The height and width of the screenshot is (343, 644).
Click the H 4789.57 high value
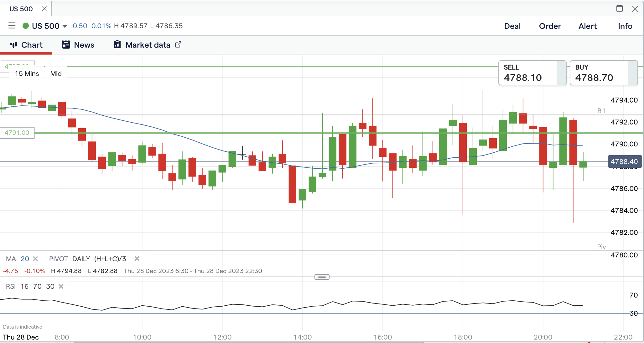click(131, 26)
